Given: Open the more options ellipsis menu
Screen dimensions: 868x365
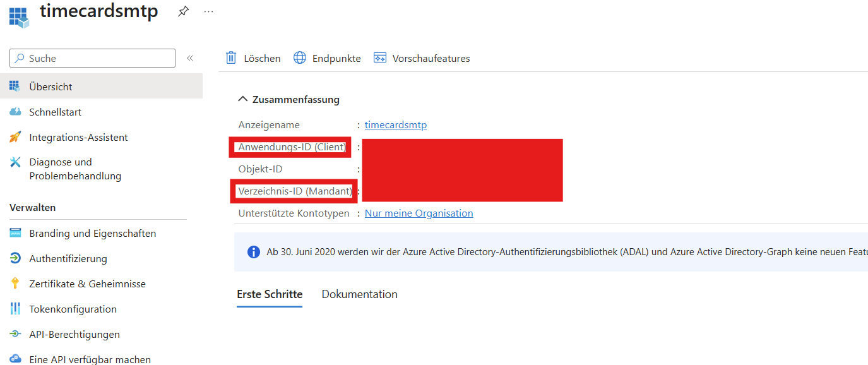Looking at the screenshot, I should tap(208, 11).
